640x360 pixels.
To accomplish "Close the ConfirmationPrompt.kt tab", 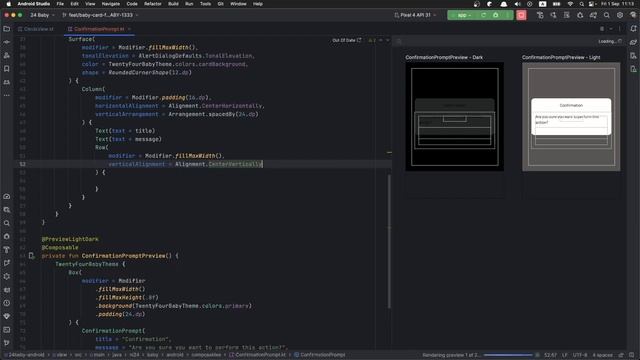I will (x=129, y=29).
